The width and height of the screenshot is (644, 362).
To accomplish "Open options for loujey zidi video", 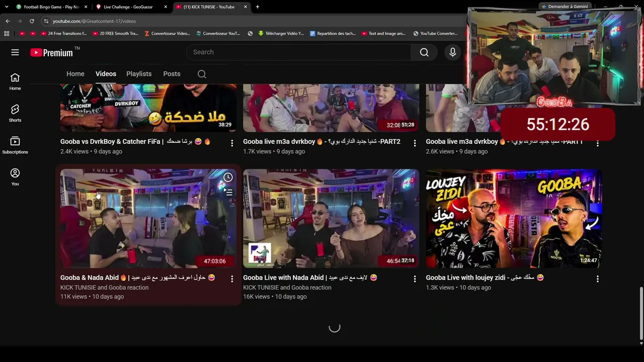I will coord(597,279).
